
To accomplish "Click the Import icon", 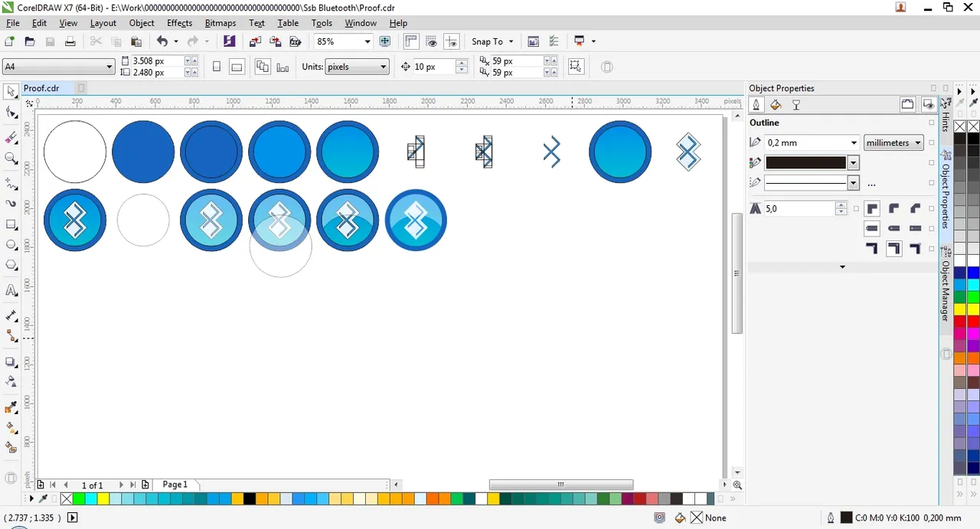I will pos(254,41).
